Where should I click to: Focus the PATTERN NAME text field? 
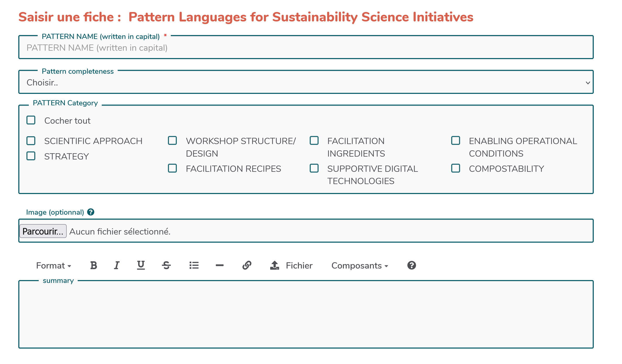pyautogui.click(x=306, y=48)
